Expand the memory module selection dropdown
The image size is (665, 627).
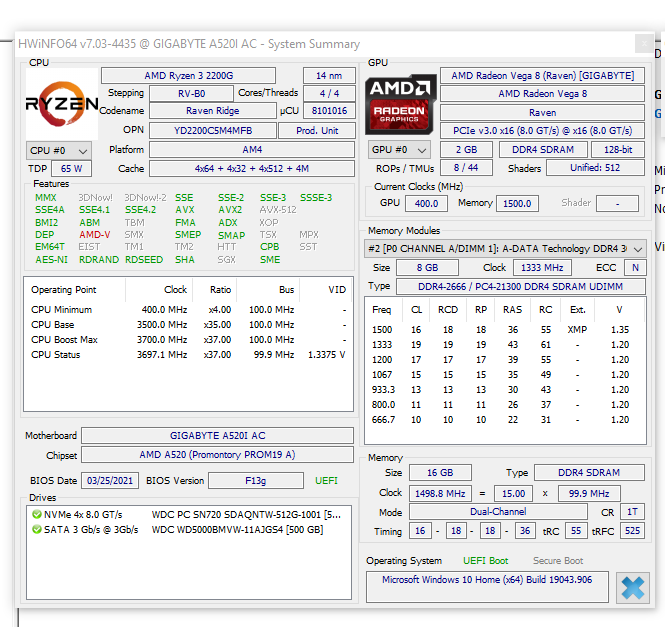pos(505,249)
